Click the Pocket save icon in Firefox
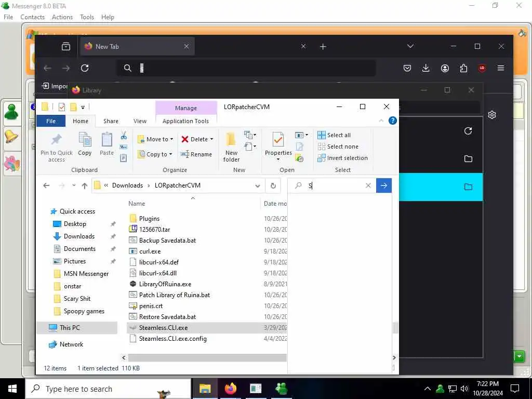 [x=407, y=68]
